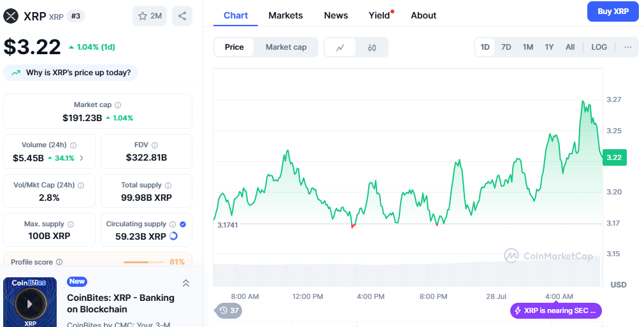Click the current price tag 3.22 on axis

pyautogui.click(x=615, y=157)
